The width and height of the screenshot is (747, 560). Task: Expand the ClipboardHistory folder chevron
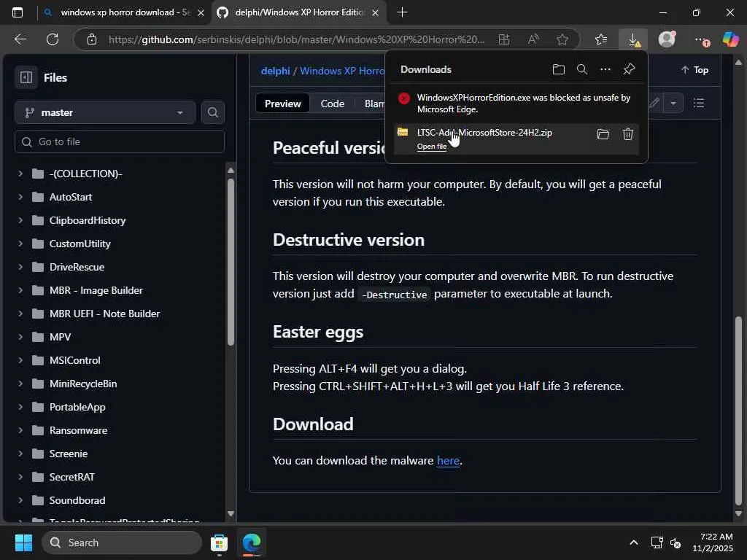(20, 220)
